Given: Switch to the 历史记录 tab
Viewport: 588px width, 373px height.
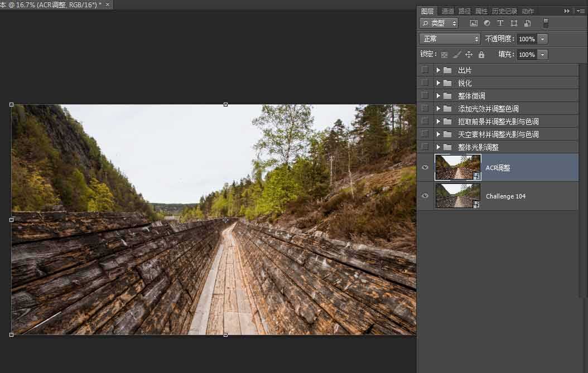Looking at the screenshot, I should coord(504,11).
